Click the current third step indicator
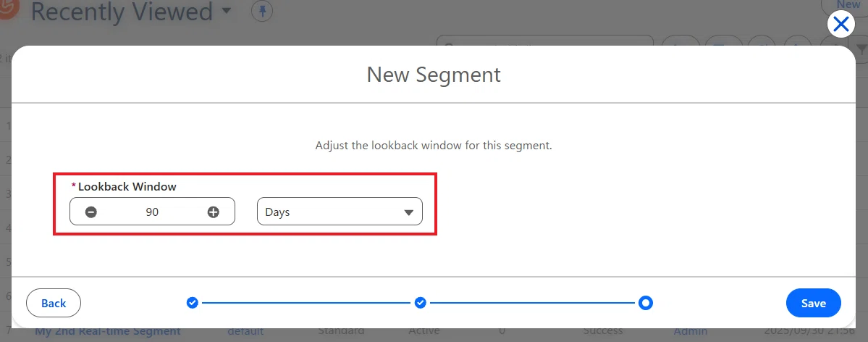Image resolution: width=868 pixels, height=342 pixels. coord(646,303)
